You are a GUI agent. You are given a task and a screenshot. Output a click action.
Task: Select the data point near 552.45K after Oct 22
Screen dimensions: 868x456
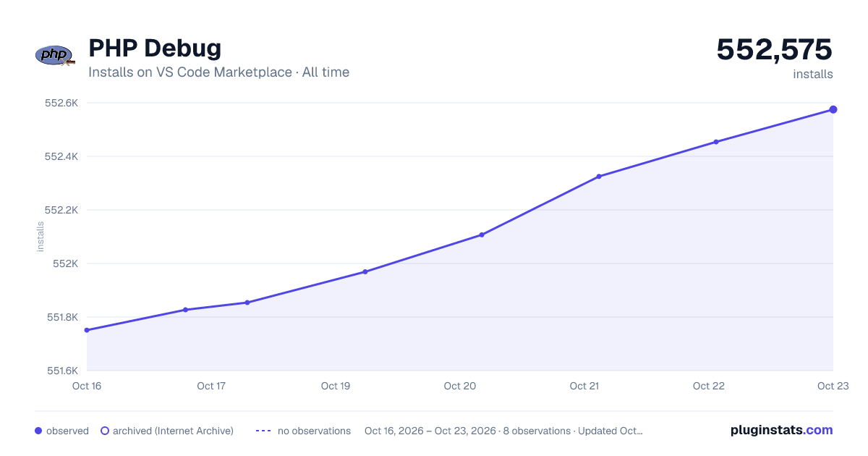click(716, 142)
